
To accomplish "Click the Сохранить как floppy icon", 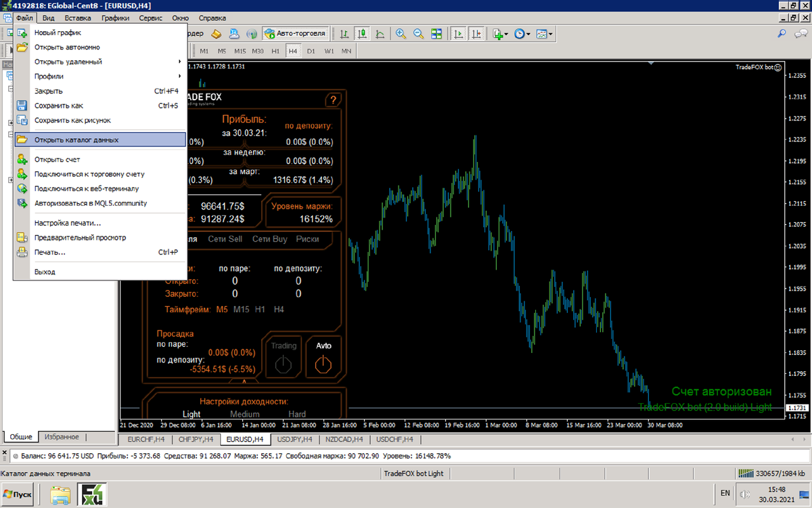I will point(22,106).
